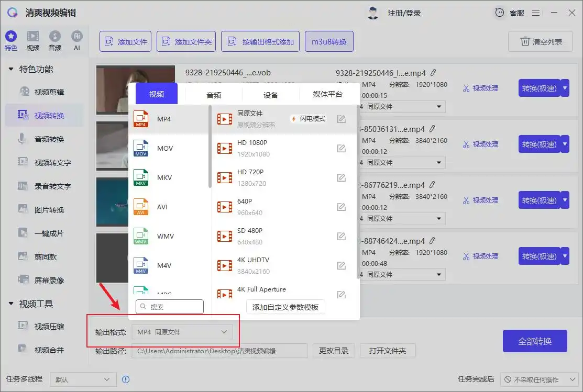
Task: Click the AI icon in top sidebar
Action: [x=76, y=36]
